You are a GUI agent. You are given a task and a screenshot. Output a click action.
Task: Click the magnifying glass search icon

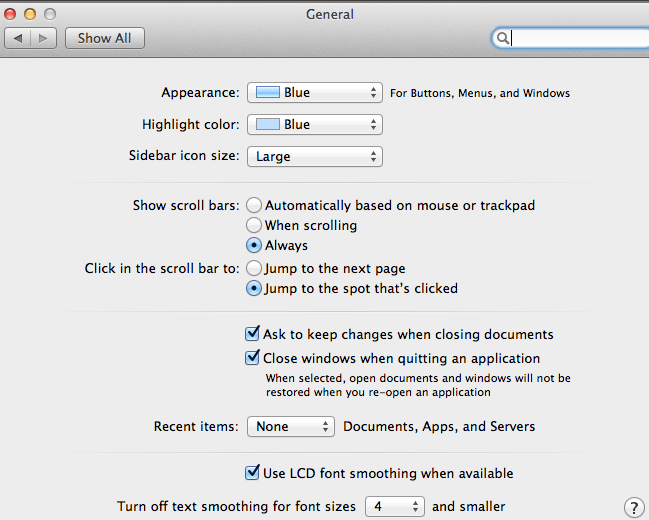pyautogui.click(x=502, y=38)
